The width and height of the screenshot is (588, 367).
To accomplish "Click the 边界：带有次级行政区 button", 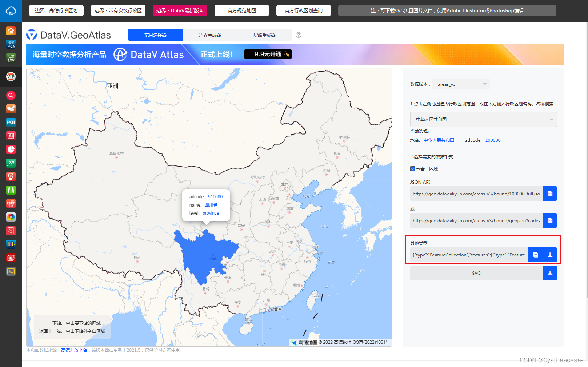I will tap(118, 11).
